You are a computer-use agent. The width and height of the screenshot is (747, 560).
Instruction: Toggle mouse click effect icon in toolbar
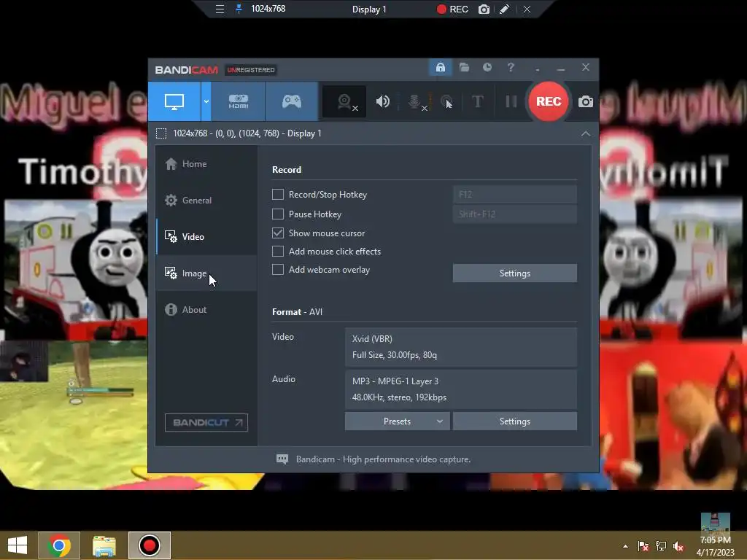pyautogui.click(x=446, y=101)
